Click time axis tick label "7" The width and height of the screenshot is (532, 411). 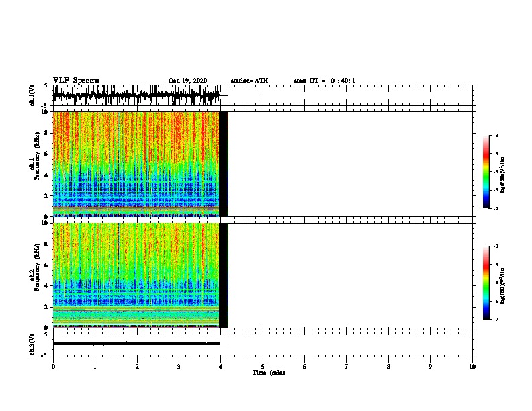tap(347, 367)
